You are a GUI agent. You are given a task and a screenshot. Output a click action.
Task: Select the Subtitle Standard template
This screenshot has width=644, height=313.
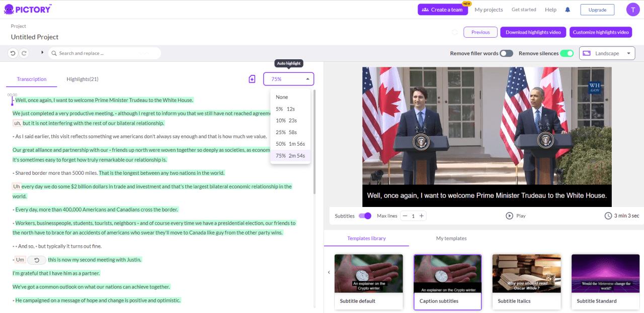pyautogui.click(x=605, y=282)
